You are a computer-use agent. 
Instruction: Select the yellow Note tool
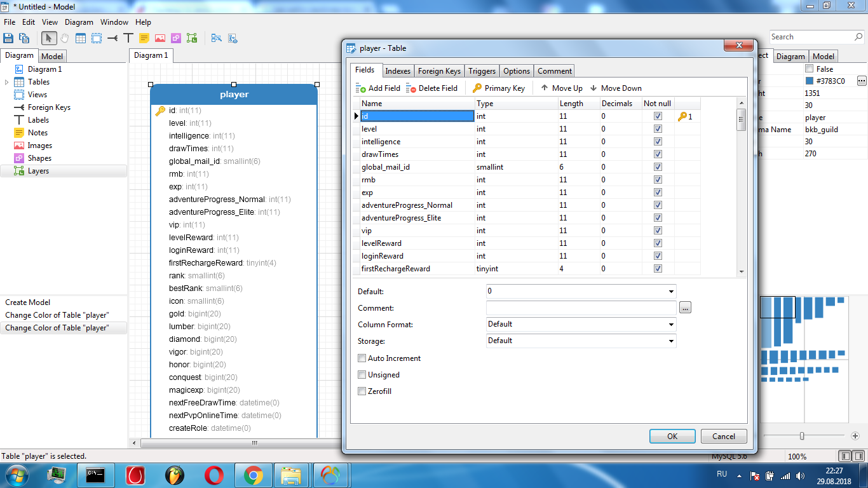coord(144,38)
